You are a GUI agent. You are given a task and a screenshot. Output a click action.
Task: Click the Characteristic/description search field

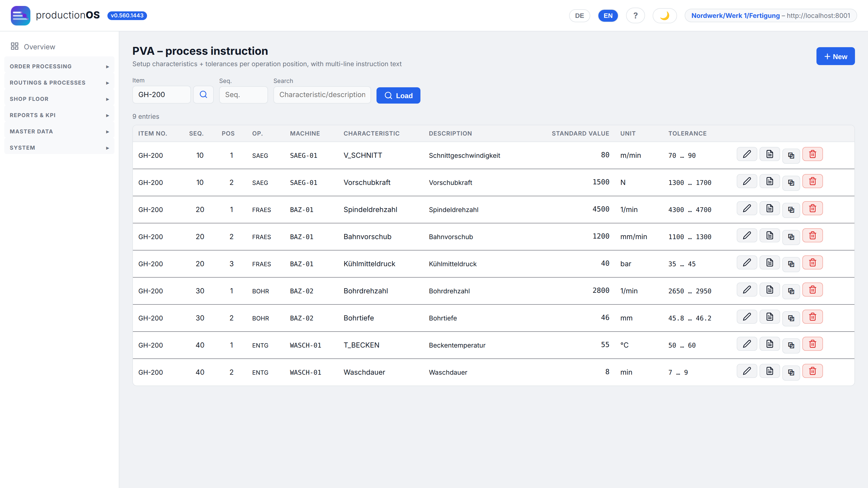click(322, 95)
